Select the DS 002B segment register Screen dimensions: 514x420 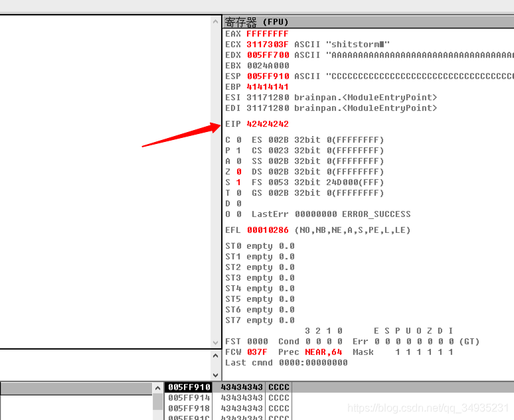coord(317,172)
